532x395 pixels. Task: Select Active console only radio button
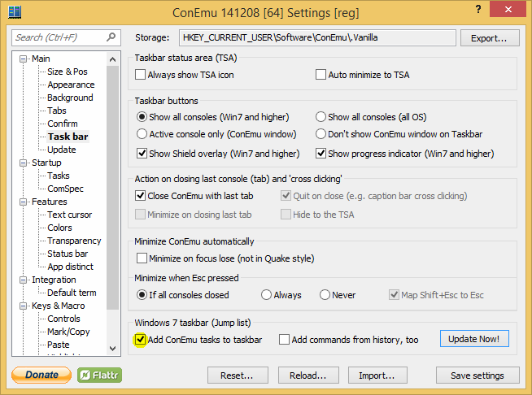(142, 134)
